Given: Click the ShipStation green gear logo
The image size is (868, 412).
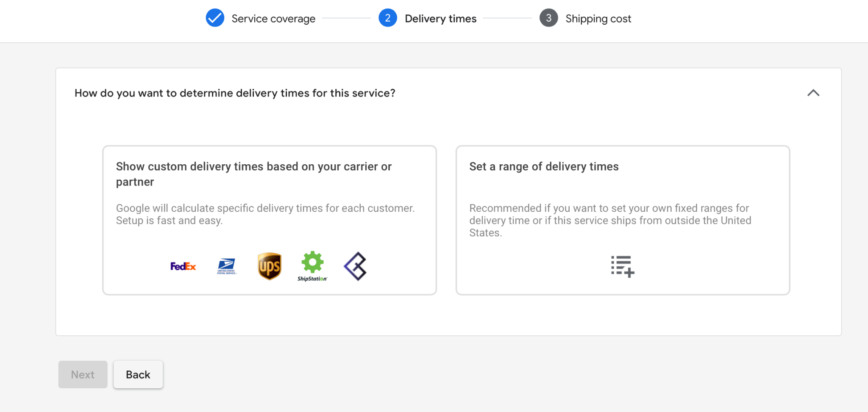Looking at the screenshot, I should 312,266.
